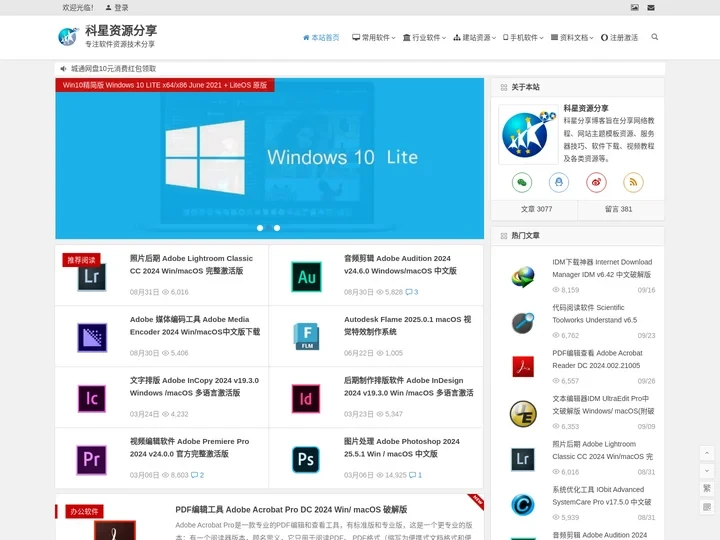720x540 pixels.
Task: Open the Media Encoder article icon
Action: 92,338
